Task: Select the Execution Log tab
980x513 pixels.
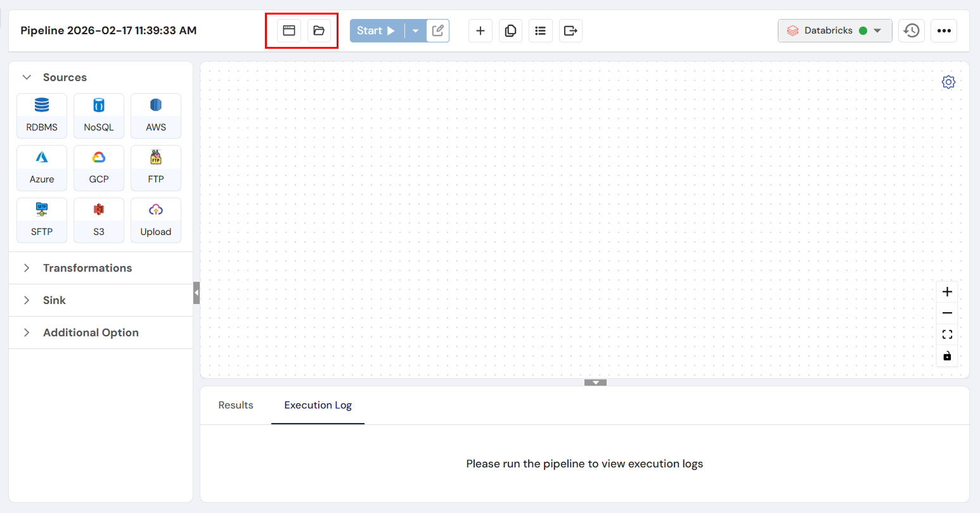Action: 318,405
